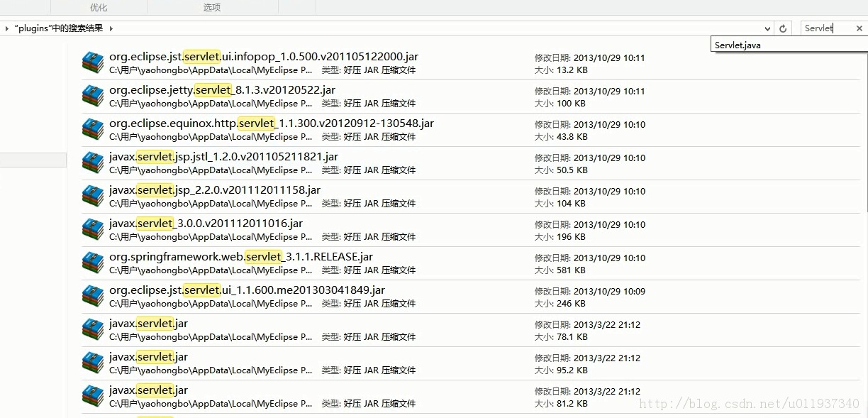
Task: Click the icon of org.springframework.web.servlet_3.1.1.RELEASE jar
Action: pos(93,263)
